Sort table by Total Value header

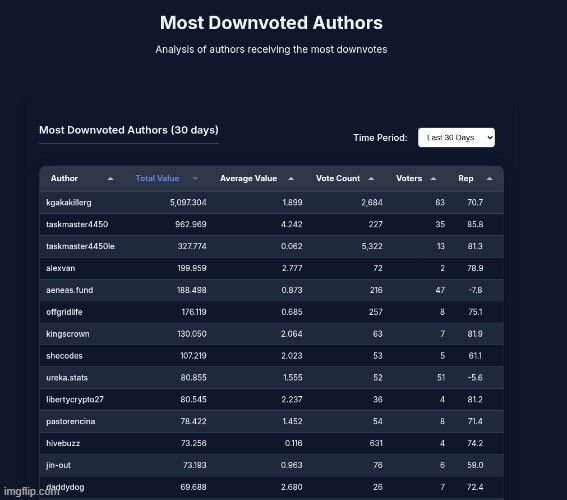coord(157,178)
